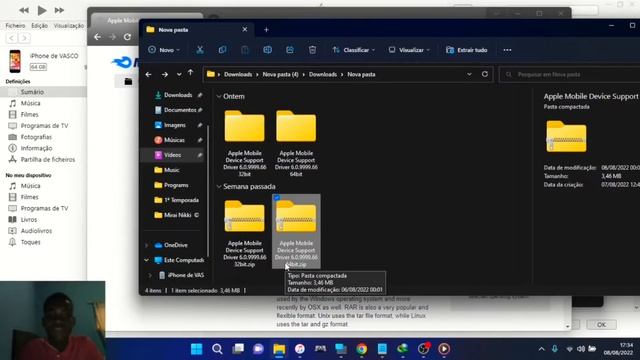Select the 32bit driver folder under Ontem
Screen dimensions: 640x360
click(x=244, y=143)
